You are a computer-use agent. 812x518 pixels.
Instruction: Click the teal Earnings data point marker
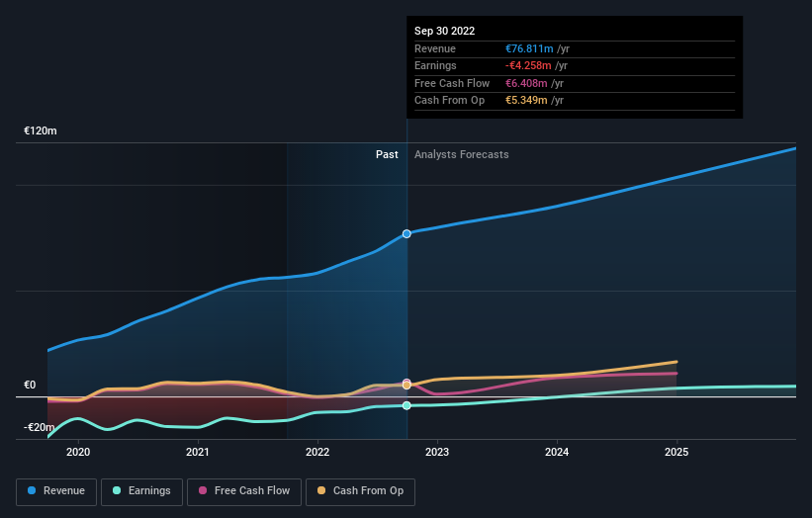(407, 405)
